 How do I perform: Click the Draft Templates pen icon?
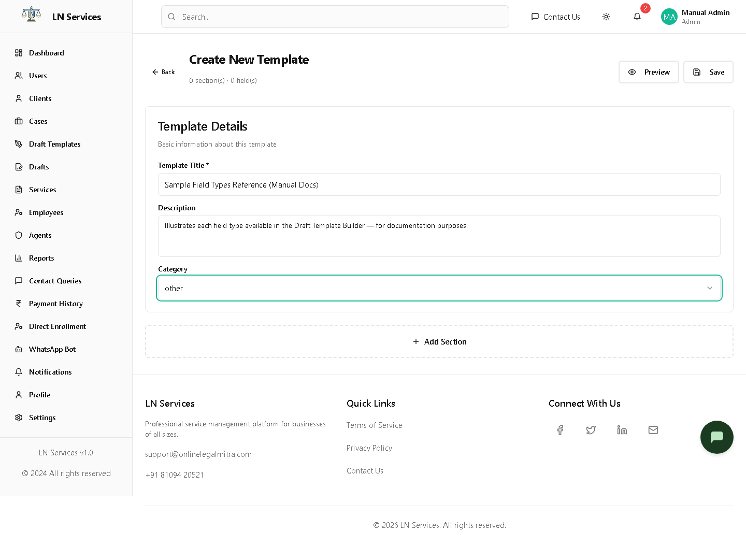19,144
